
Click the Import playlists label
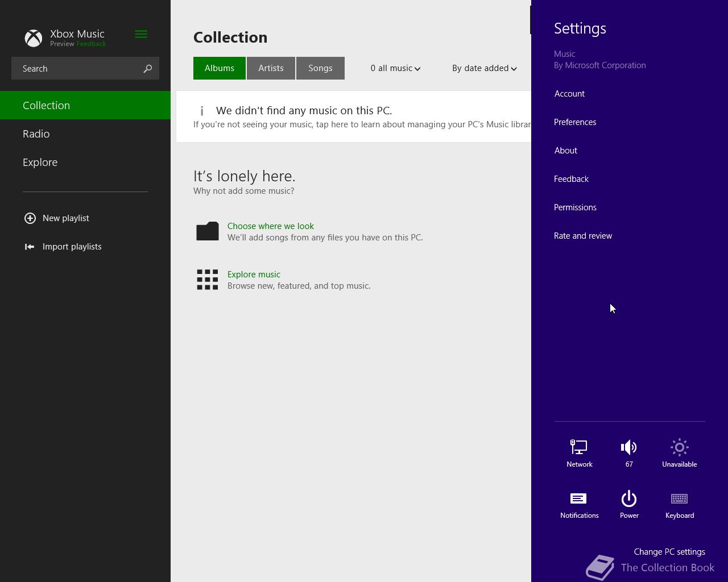coord(72,247)
